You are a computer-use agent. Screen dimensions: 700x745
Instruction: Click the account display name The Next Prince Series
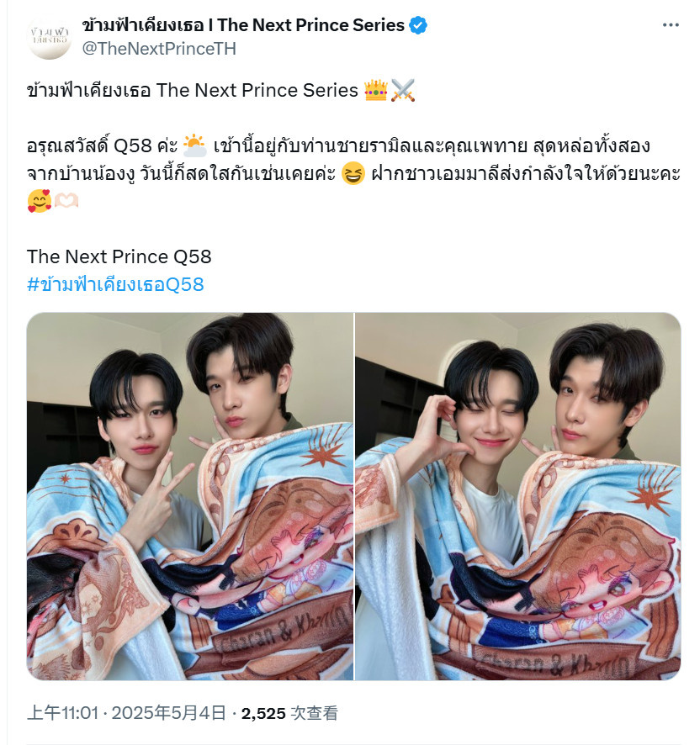243,25
